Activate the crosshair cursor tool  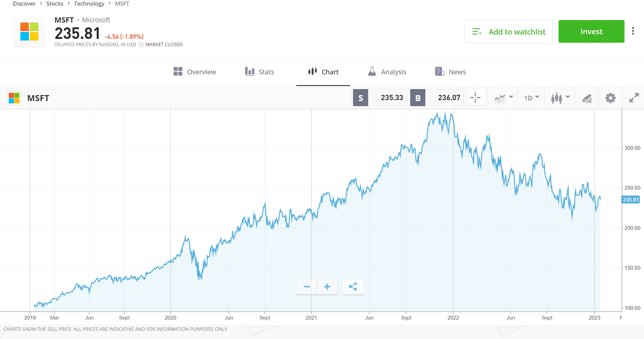475,98
